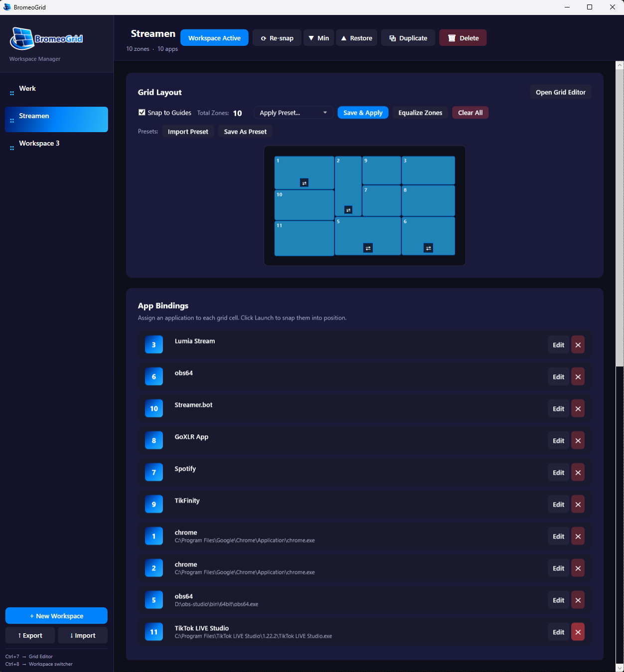Click the Re-snap refresh icon
624x672 pixels.
tap(264, 37)
